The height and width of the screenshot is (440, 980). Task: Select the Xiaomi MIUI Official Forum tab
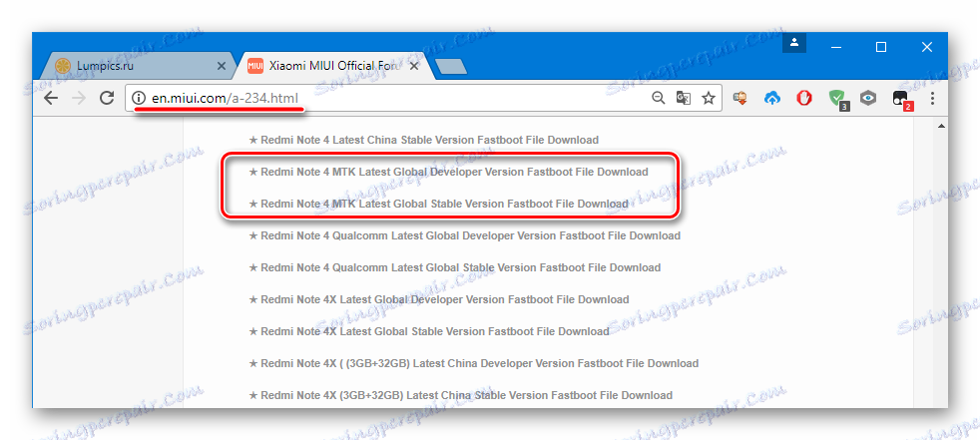click(337, 65)
